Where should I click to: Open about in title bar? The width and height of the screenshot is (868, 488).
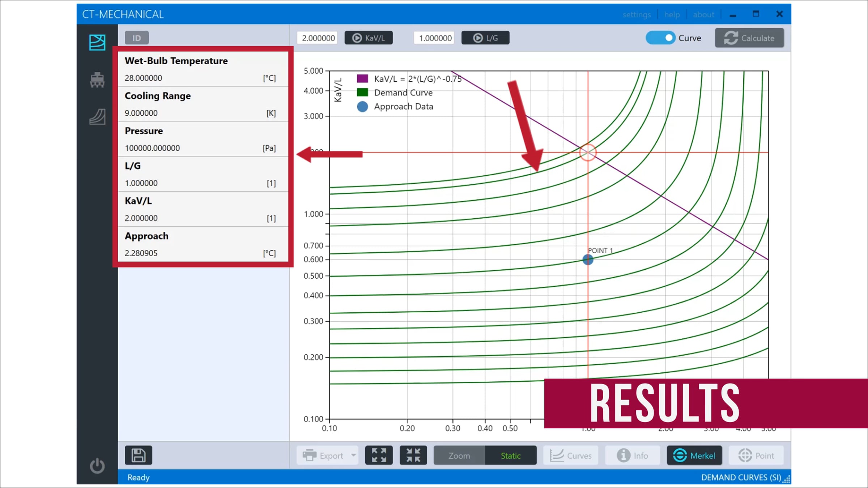tap(703, 14)
